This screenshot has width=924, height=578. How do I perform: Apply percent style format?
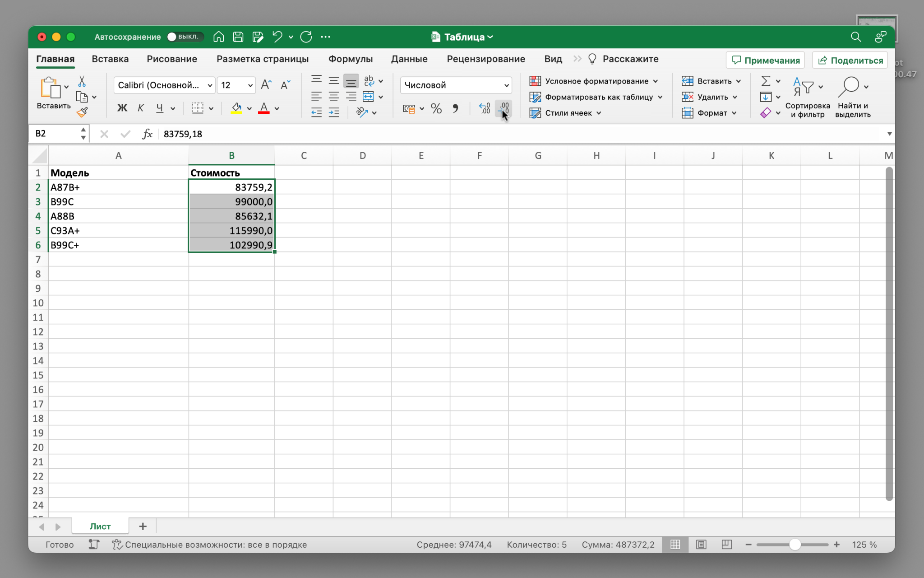(436, 108)
